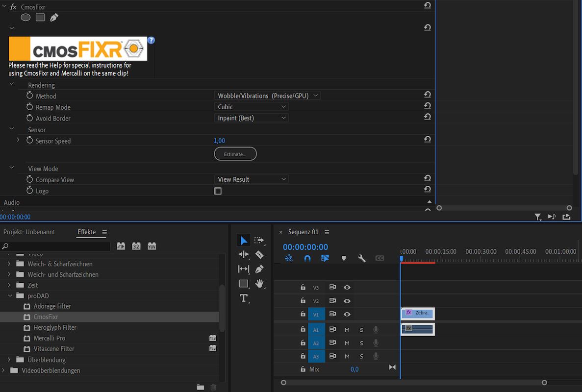582x392 pixels.
Task: Expand the Zeit effects folder
Action: click(9, 285)
